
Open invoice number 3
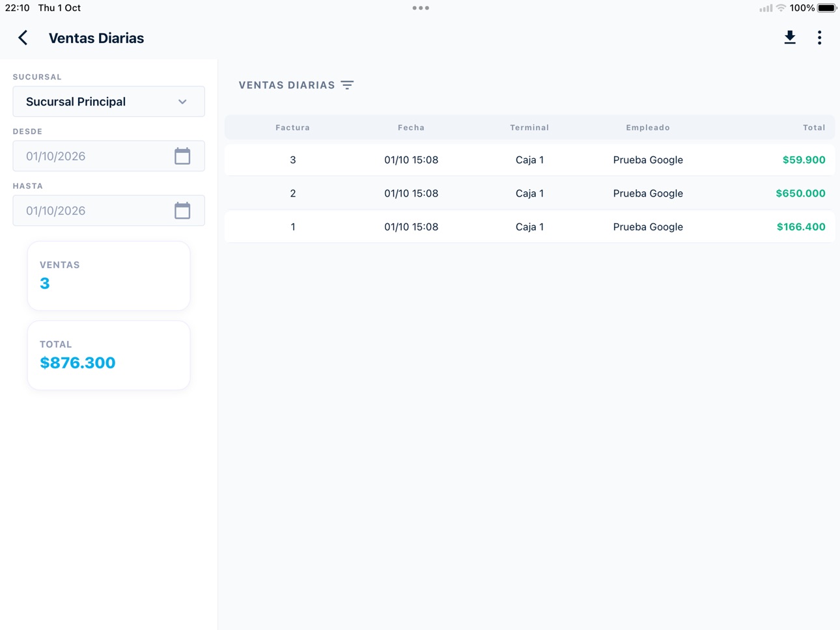[529, 160]
